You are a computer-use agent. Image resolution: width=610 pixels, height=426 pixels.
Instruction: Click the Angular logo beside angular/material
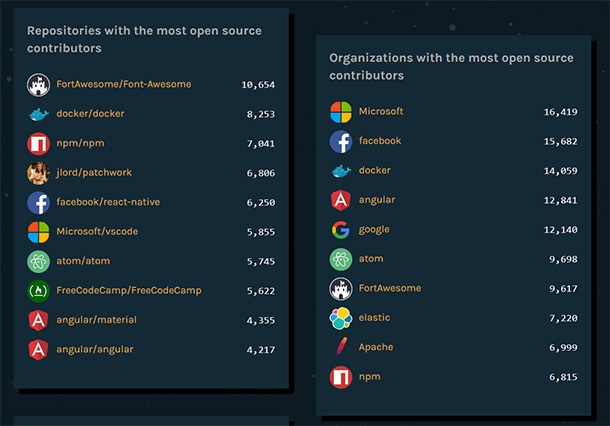pyautogui.click(x=38, y=320)
